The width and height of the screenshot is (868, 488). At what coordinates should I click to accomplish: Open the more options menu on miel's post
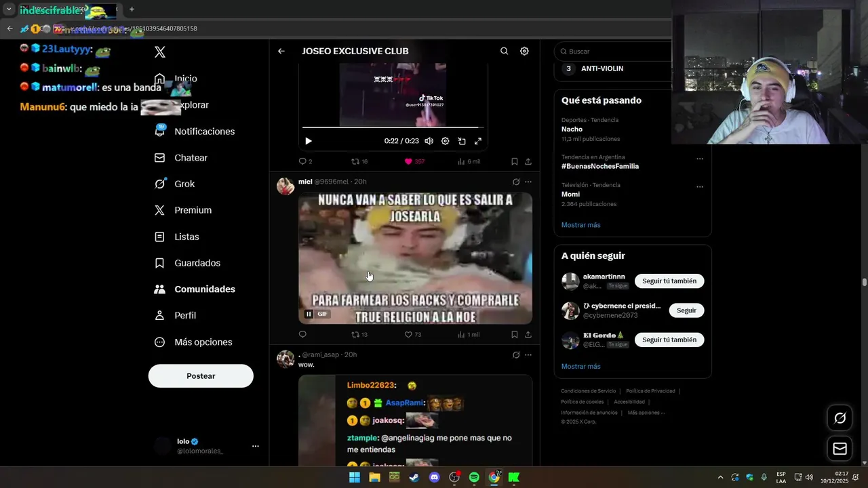tap(528, 182)
